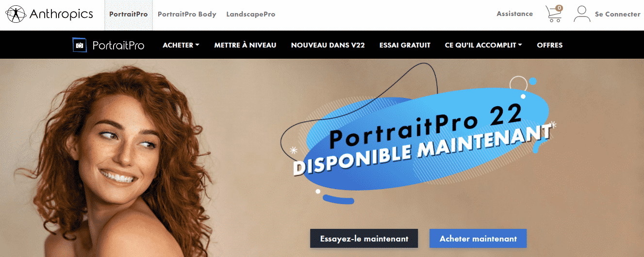Viewport: 644px width, 257px height.
Task: Switch to the LandscapePro tab
Action: [250, 15]
